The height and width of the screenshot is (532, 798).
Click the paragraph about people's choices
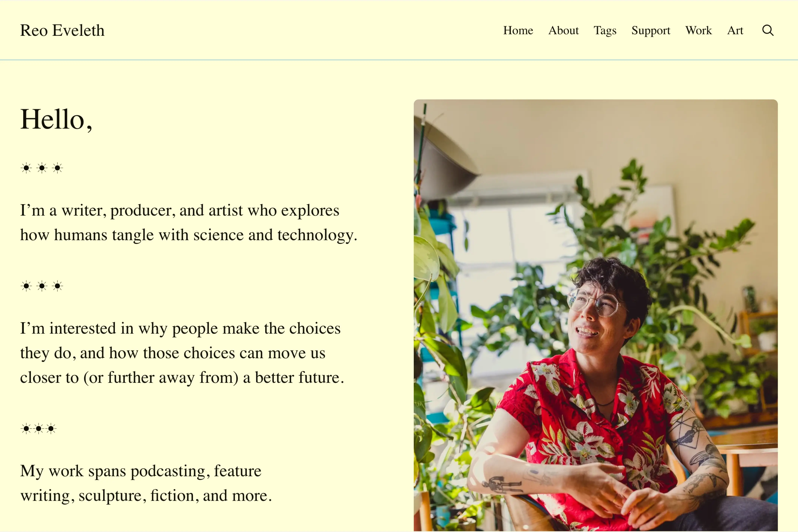tap(182, 353)
